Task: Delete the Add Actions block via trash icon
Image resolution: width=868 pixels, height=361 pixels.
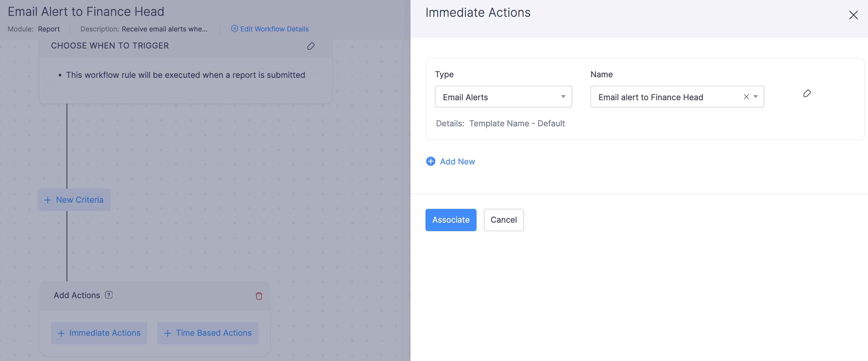Action: 259,296
